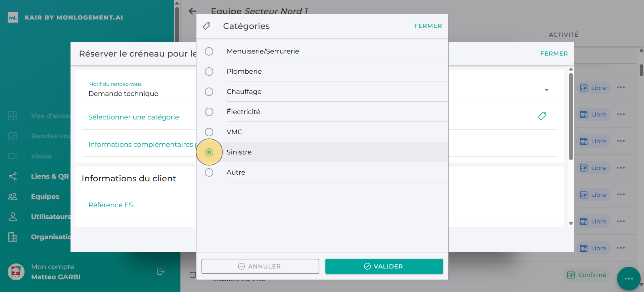Click the Organisation building icon
The height and width of the screenshot is (292, 644).
pos(12,237)
